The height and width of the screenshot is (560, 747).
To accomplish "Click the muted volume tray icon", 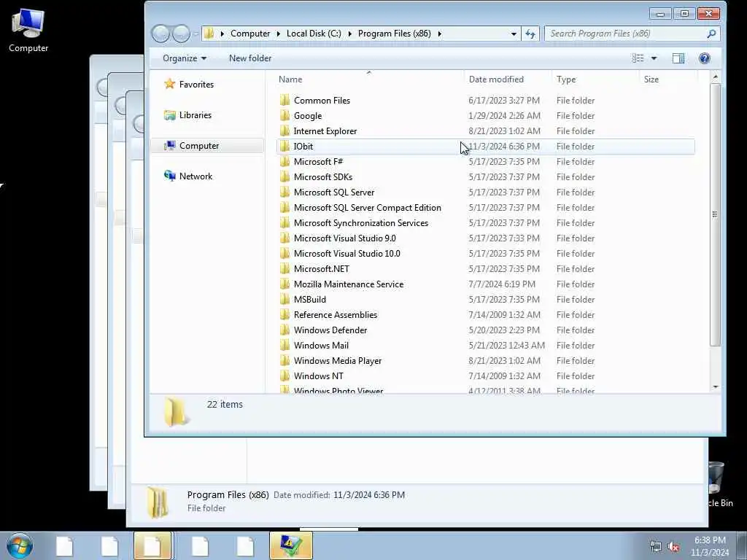I will pos(673,547).
